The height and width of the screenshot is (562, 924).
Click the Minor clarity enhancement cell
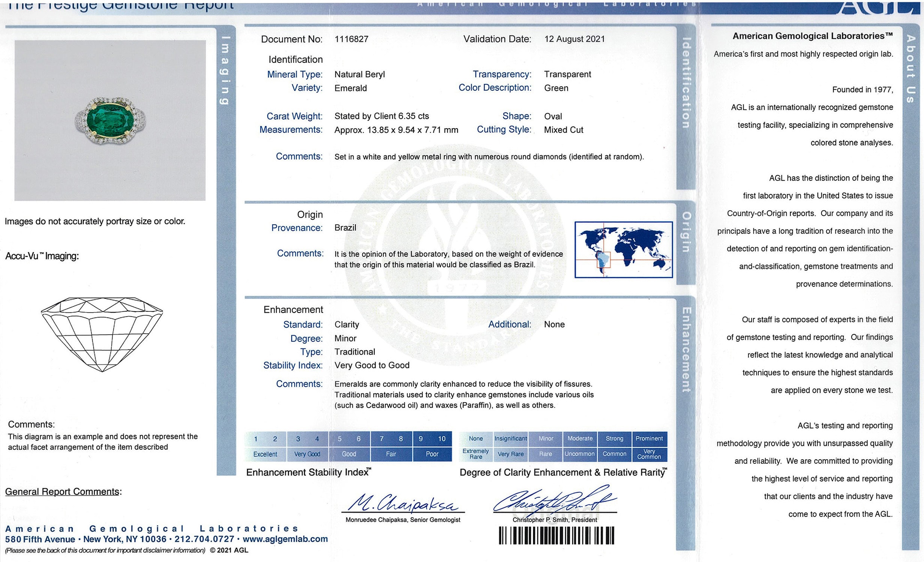point(546,438)
